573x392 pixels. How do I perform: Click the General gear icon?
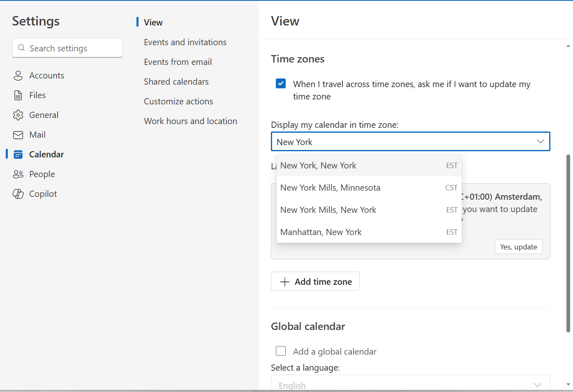[18, 115]
